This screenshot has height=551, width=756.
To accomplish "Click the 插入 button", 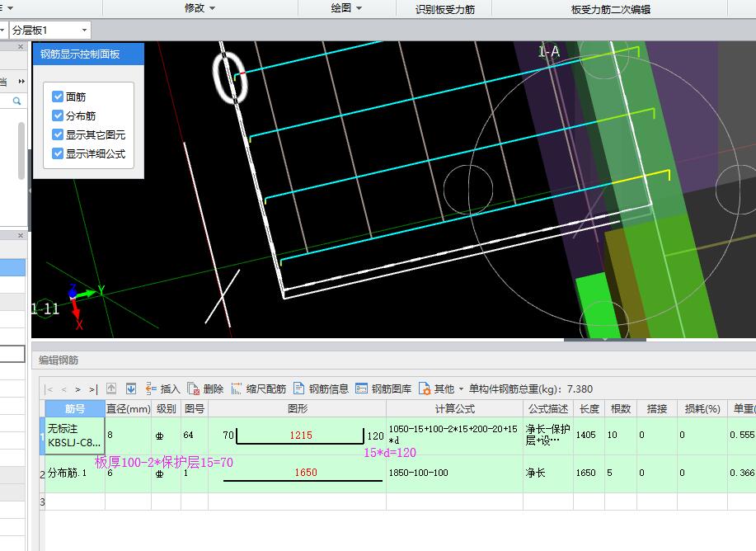I will coord(162,389).
